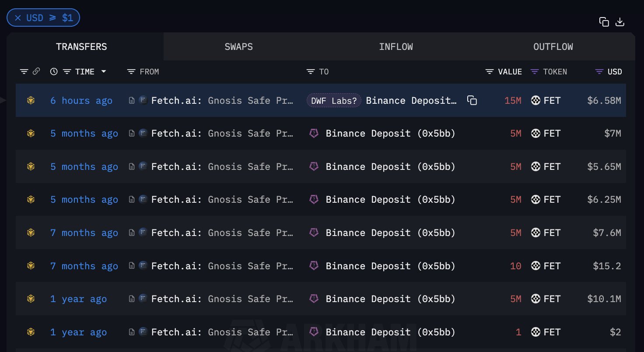The height and width of the screenshot is (352, 644).
Task: Open the 1 year ago link in $2 row
Action: click(x=78, y=332)
